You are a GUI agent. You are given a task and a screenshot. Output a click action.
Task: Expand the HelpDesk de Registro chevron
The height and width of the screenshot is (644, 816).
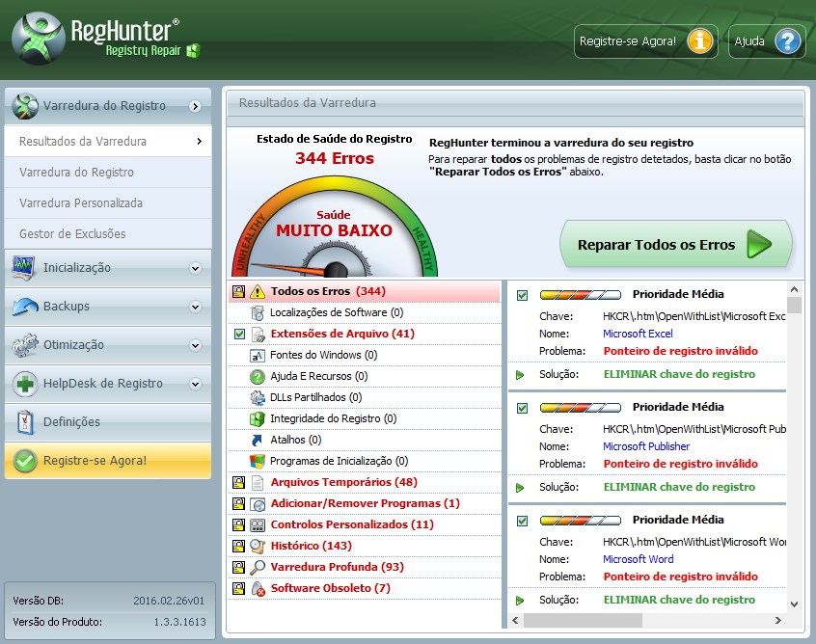tap(195, 385)
